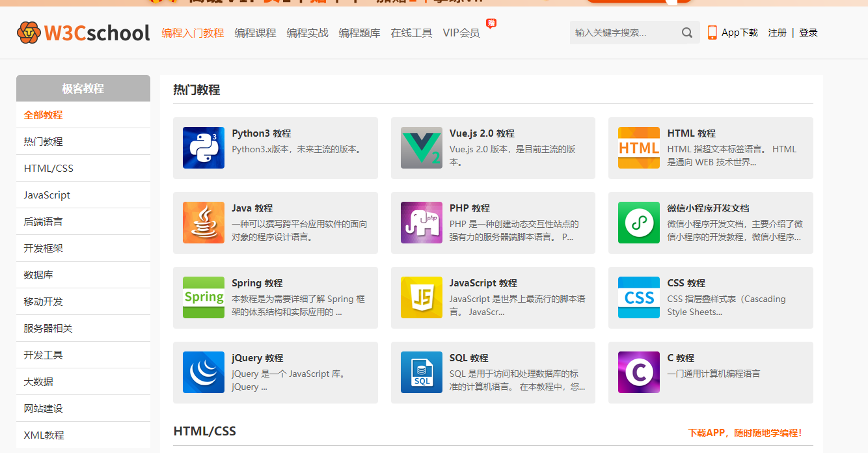
Task: Open the PHP elephant icon
Action: pos(422,223)
